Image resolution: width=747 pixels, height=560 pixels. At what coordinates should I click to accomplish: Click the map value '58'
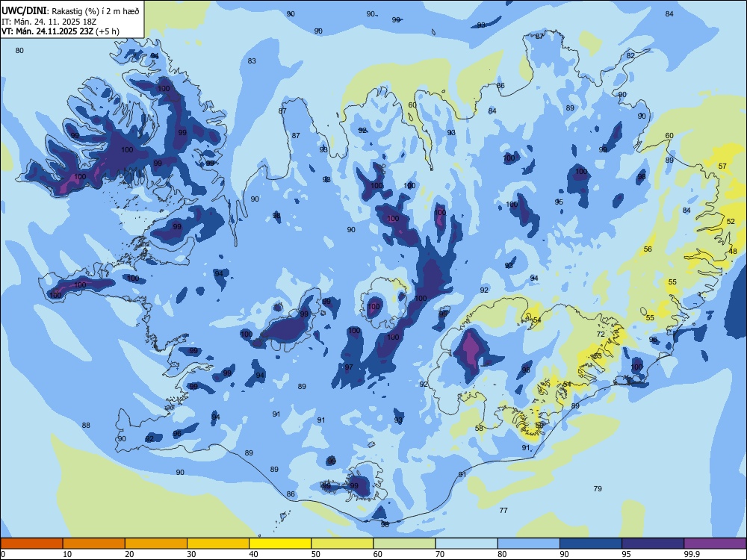click(480, 428)
